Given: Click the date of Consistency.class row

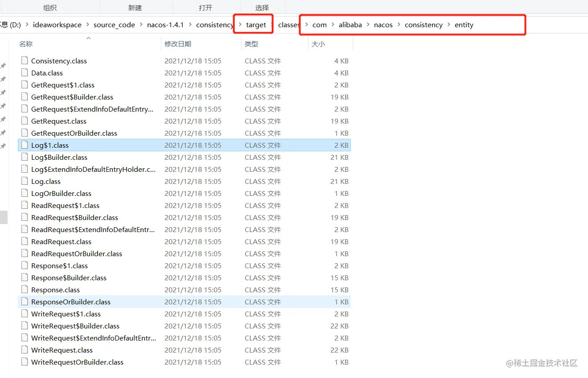Looking at the screenshot, I should coord(193,61).
